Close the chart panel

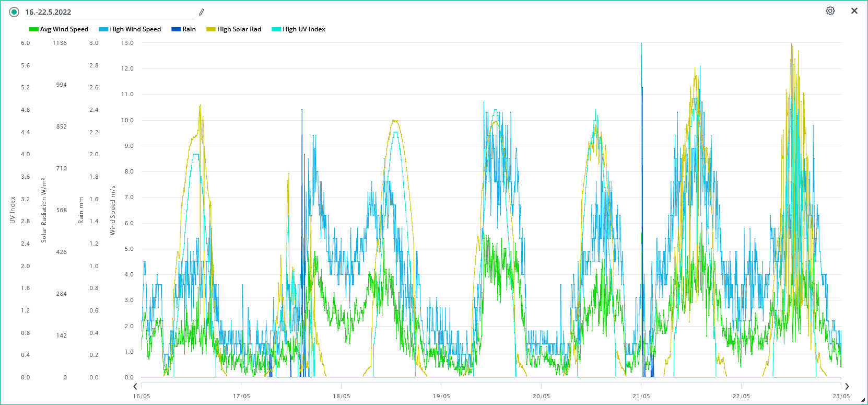point(854,11)
